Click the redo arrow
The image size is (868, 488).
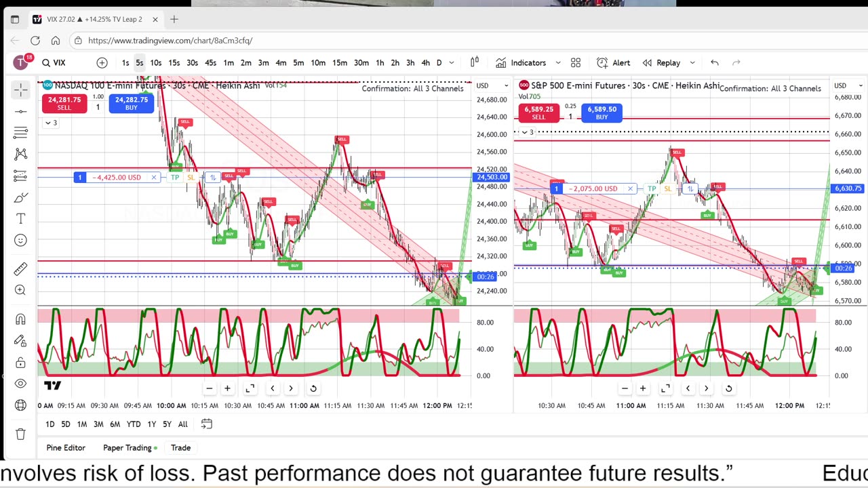(736, 63)
